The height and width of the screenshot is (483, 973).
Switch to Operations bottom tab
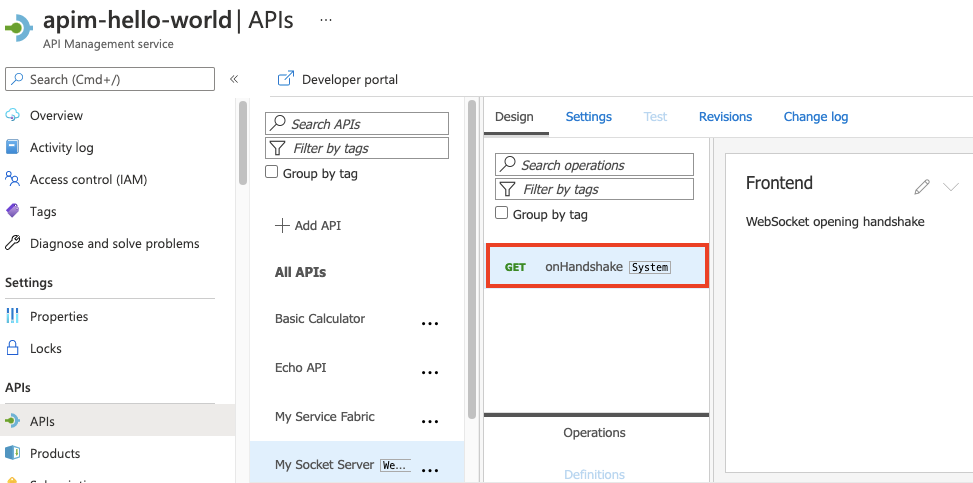click(x=594, y=433)
